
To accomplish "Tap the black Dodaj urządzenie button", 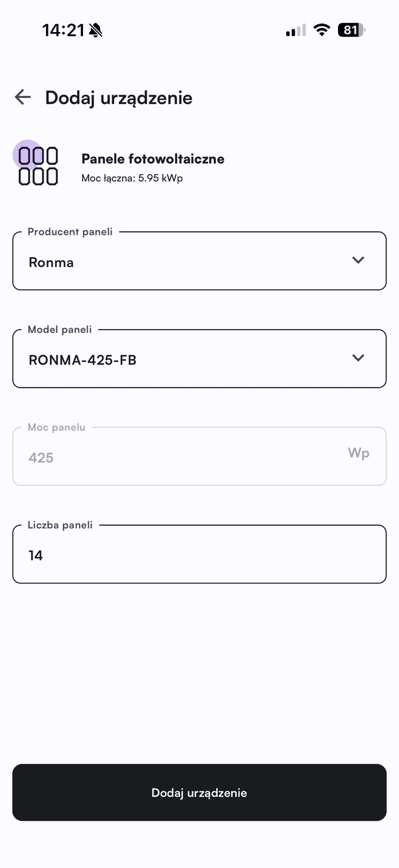I will click(x=199, y=793).
